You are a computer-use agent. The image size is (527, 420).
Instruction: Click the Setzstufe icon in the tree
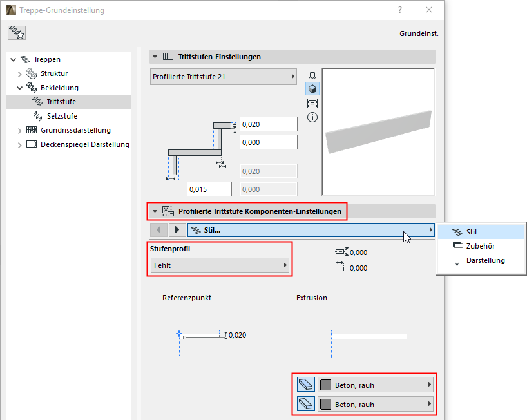(x=37, y=116)
